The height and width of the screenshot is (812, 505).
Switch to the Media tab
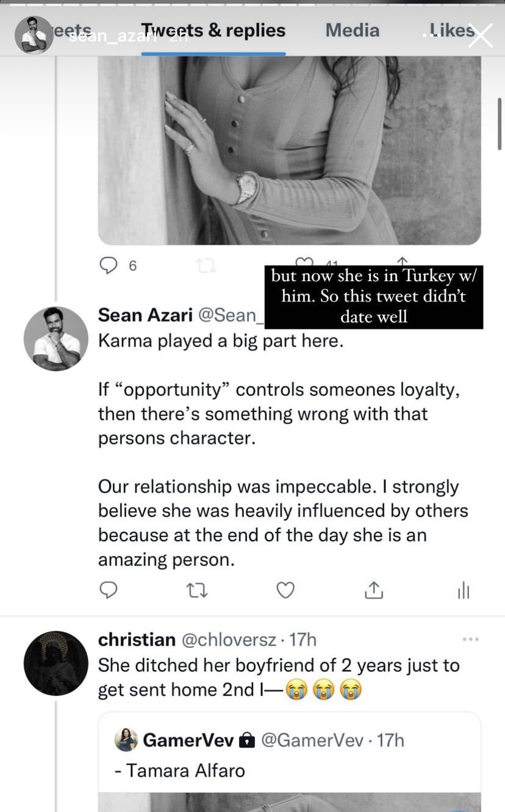click(352, 31)
